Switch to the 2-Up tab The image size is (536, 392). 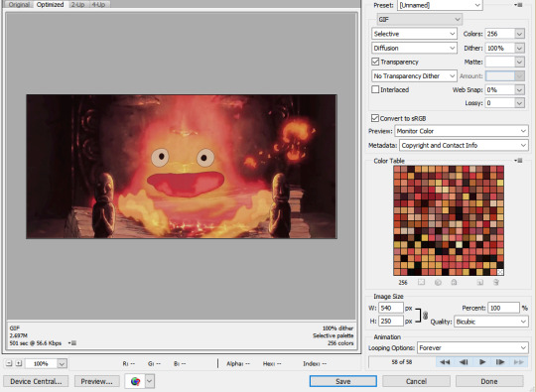77,4
